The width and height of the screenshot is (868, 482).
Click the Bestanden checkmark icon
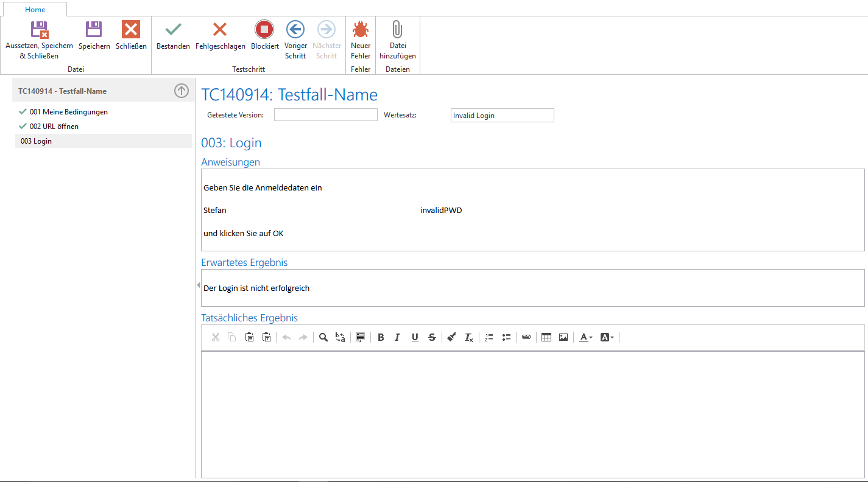click(x=173, y=29)
